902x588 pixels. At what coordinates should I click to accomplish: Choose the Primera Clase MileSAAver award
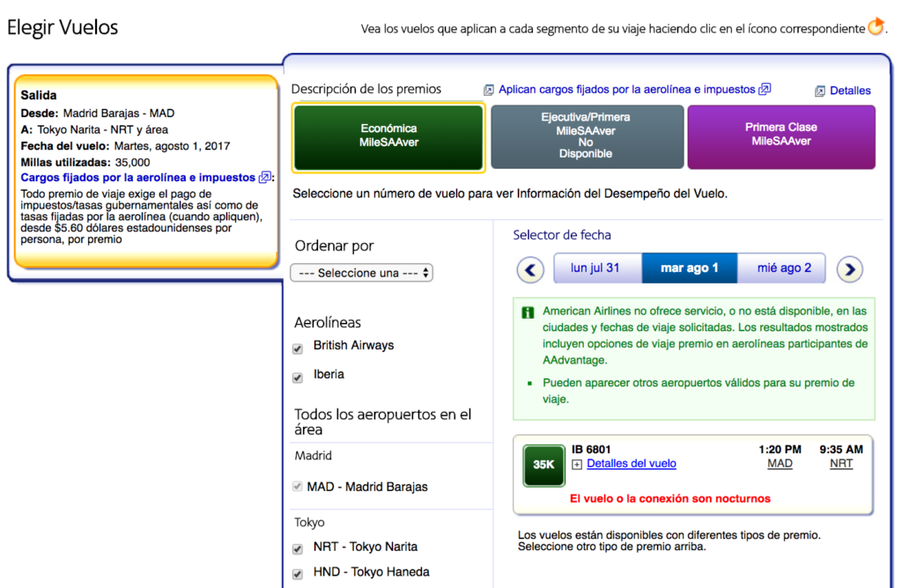tap(781, 136)
